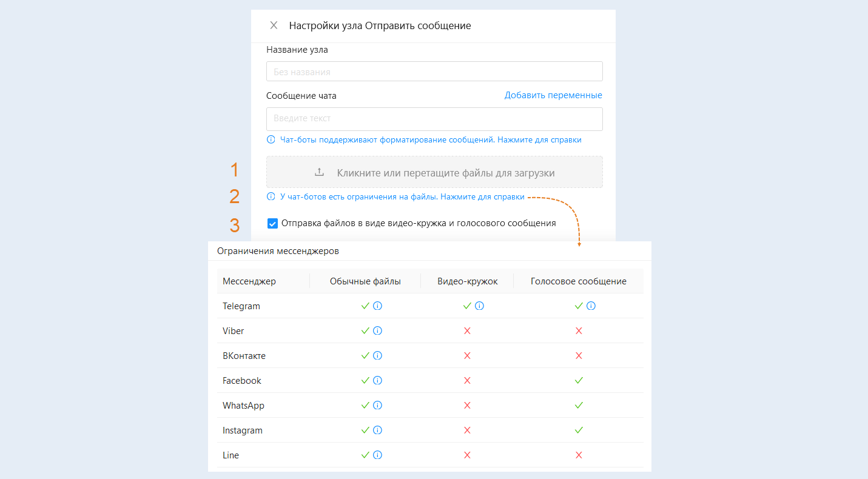This screenshot has height=479, width=868.
Task: Click the info icon in the Instagram row
Action: pos(377,430)
